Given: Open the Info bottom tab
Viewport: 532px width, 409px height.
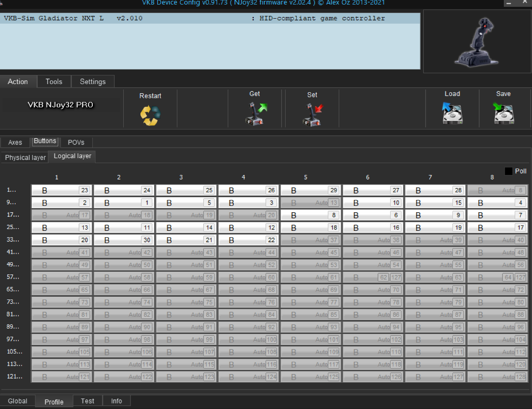Looking at the screenshot, I should pyautogui.click(x=116, y=401).
